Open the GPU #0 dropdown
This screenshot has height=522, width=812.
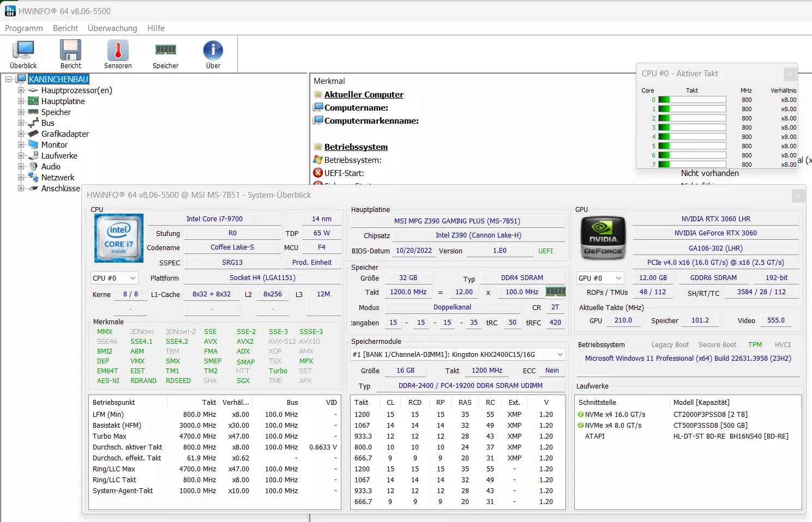600,278
